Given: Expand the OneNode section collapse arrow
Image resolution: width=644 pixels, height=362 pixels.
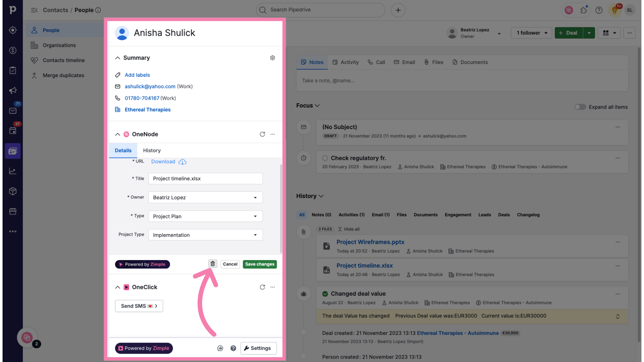Looking at the screenshot, I should (x=118, y=134).
